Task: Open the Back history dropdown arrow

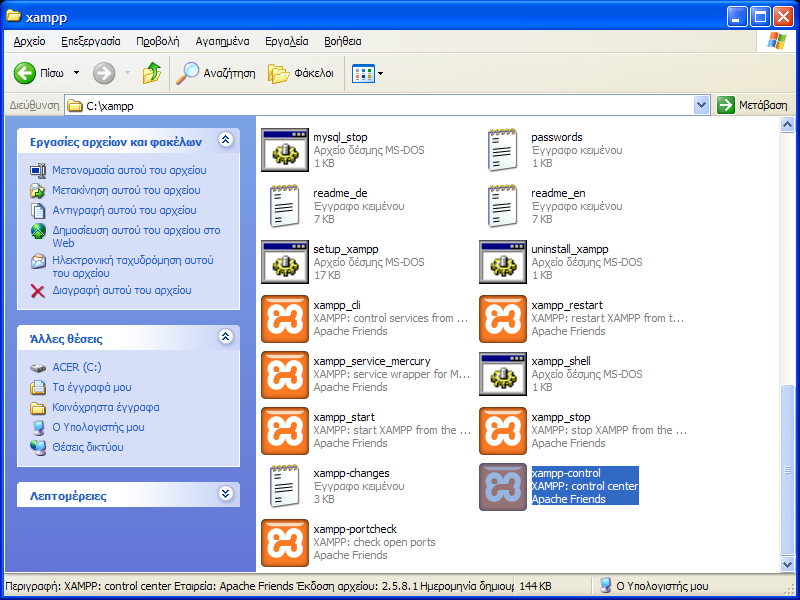Action: tap(77, 73)
